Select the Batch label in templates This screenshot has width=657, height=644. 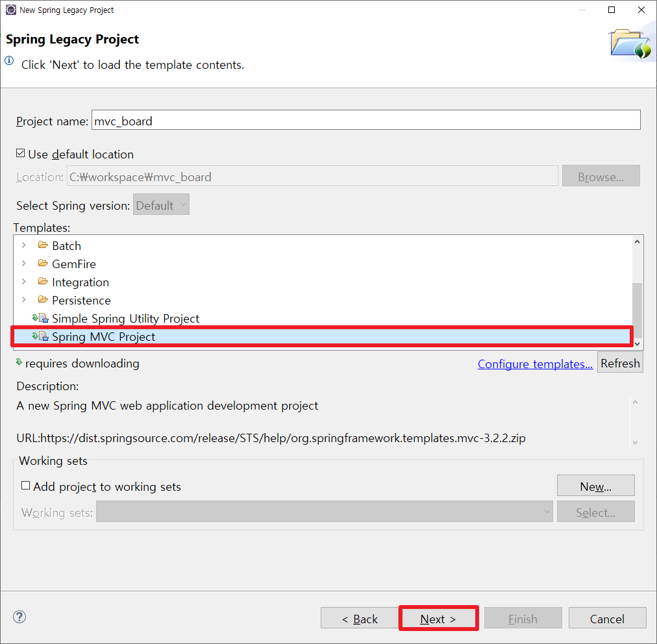click(67, 246)
